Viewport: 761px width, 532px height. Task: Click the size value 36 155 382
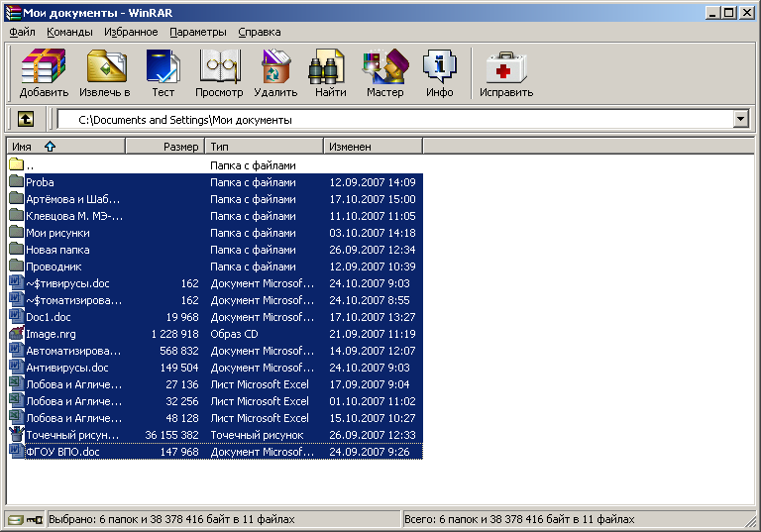(171, 435)
